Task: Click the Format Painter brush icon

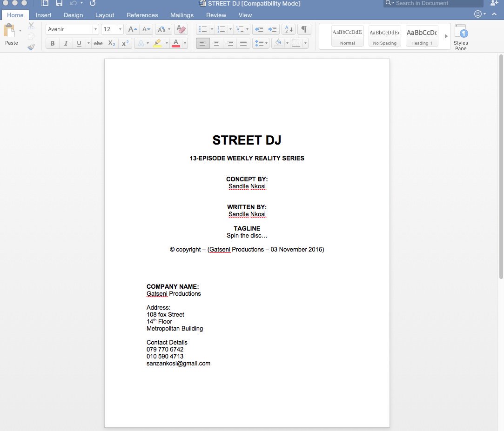Action: (x=31, y=46)
